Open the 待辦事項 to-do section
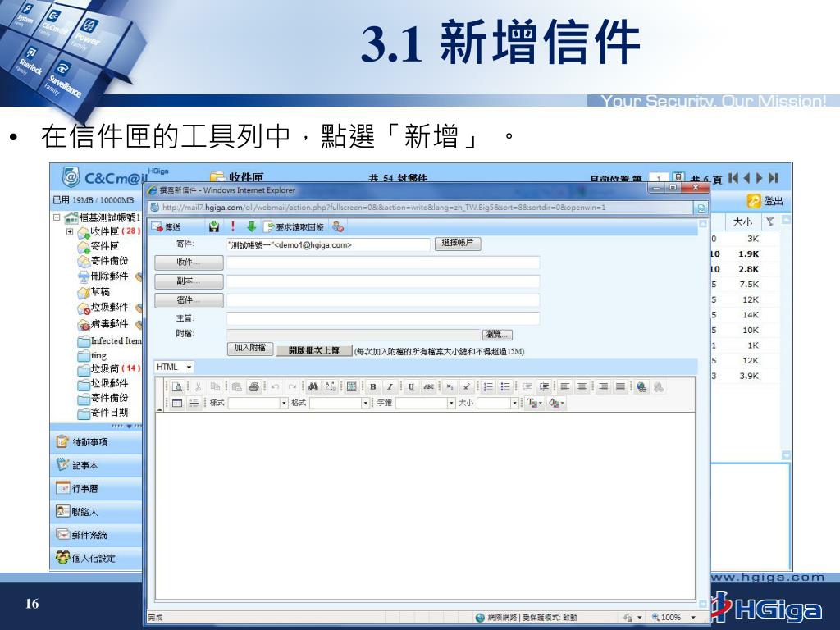Image resolution: width=840 pixels, height=630 pixels. (97, 442)
